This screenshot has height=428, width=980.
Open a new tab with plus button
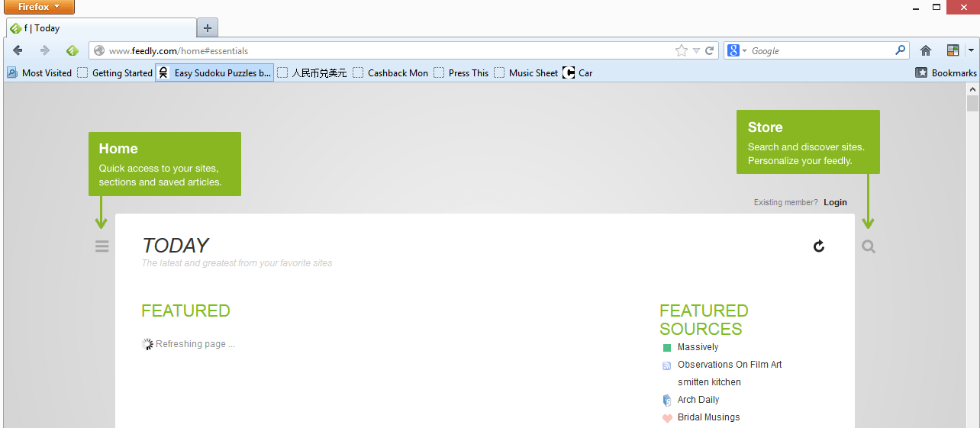click(x=208, y=28)
